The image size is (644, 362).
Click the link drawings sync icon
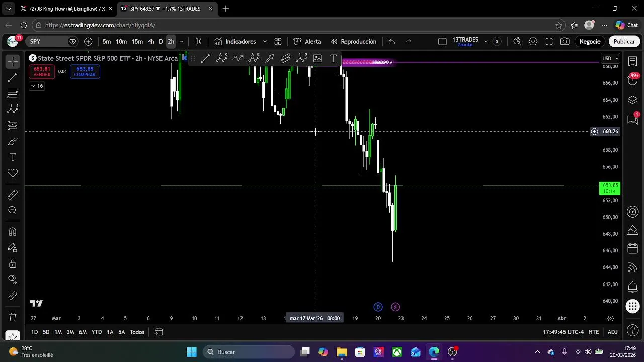click(13, 296)
